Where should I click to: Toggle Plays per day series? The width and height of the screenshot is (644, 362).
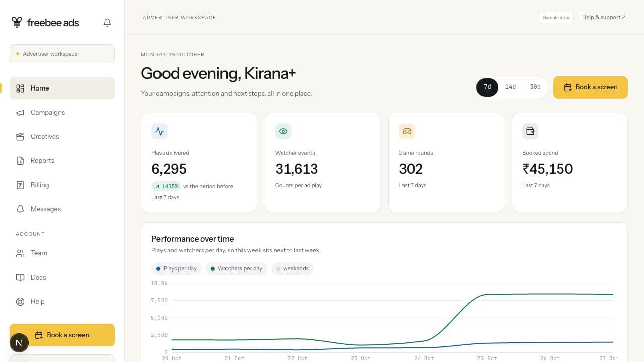pos(176,268)
